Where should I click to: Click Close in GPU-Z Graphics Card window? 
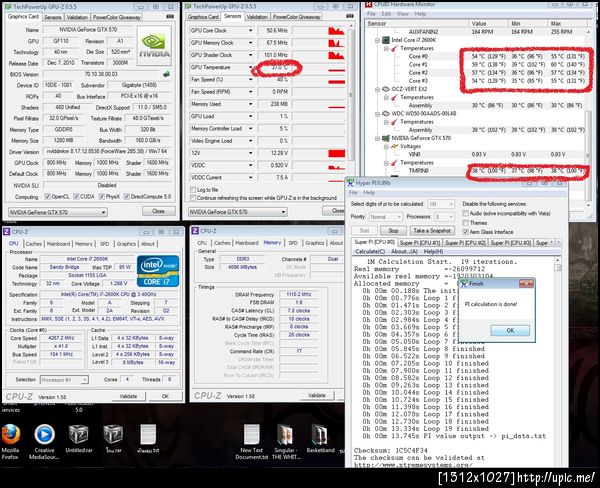click(158, 211)
